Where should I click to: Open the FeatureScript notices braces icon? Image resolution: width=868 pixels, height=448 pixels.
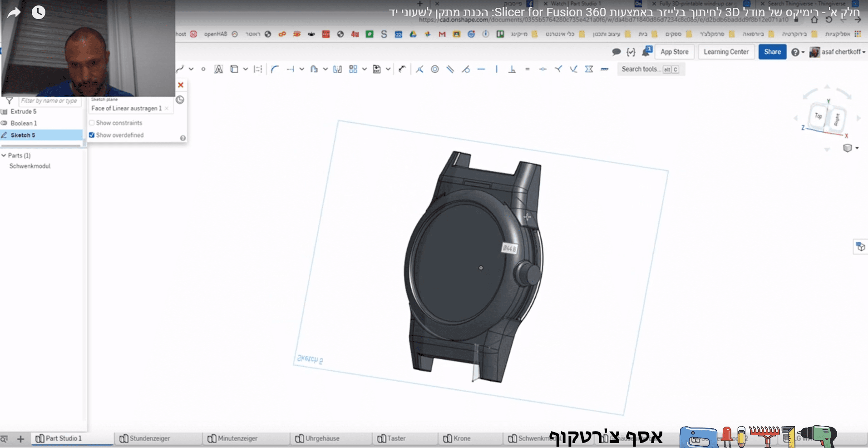tap(631, 52)
